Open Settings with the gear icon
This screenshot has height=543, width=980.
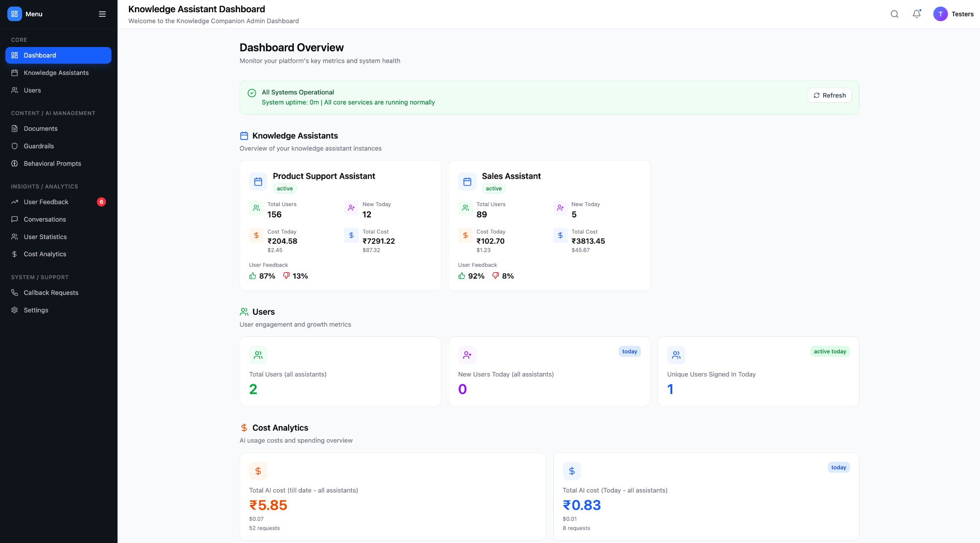(14, 310)
